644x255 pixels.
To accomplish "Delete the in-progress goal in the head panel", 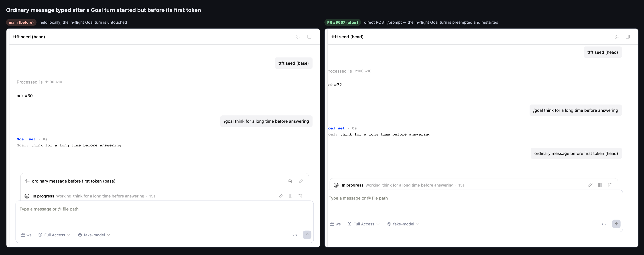I will pos(610,185).
